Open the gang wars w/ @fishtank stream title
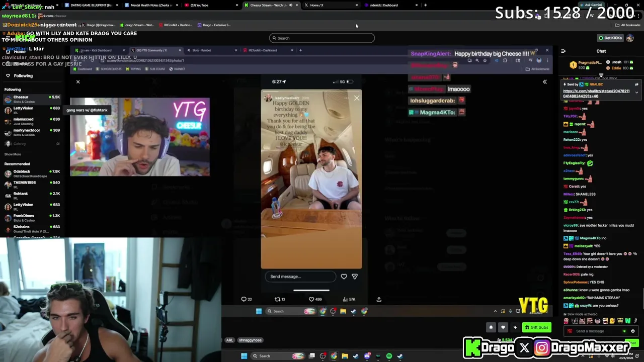Screen dimensions: 644x362 click(x=87, y=110)
